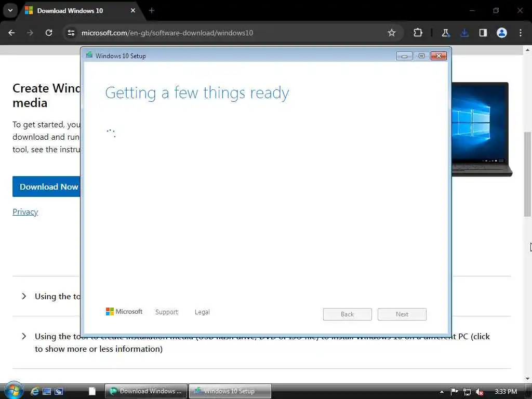Bookmark this page with the star icon
The height and width of the screenshot is (399, 532).
click(x=392, y=33)
